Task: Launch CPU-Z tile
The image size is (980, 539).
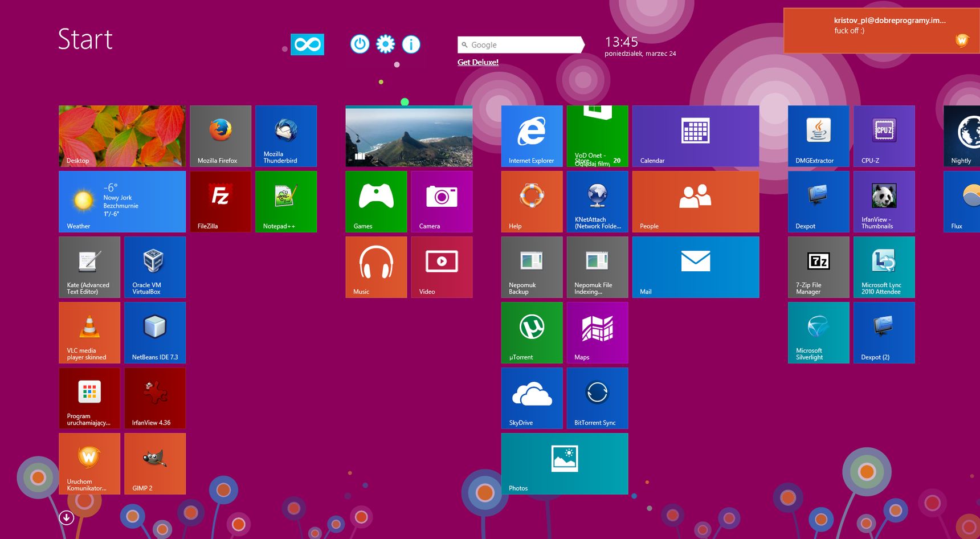Action: tap(884, 136)
